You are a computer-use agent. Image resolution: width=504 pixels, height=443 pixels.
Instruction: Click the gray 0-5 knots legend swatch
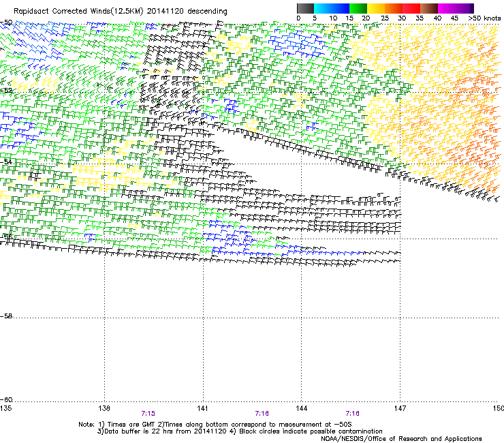coord(305,8)
